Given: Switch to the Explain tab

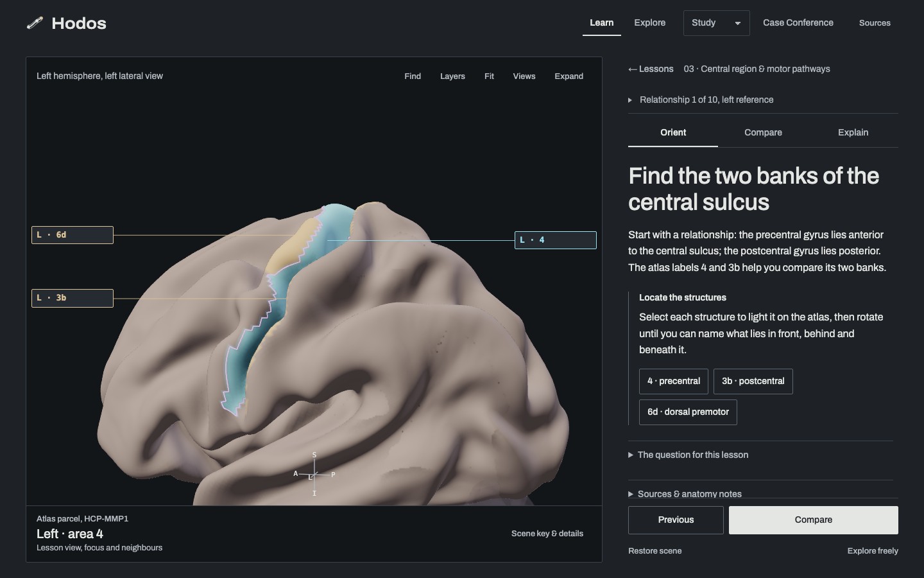Looking at the screenshot, I should (x=853, y=133).
